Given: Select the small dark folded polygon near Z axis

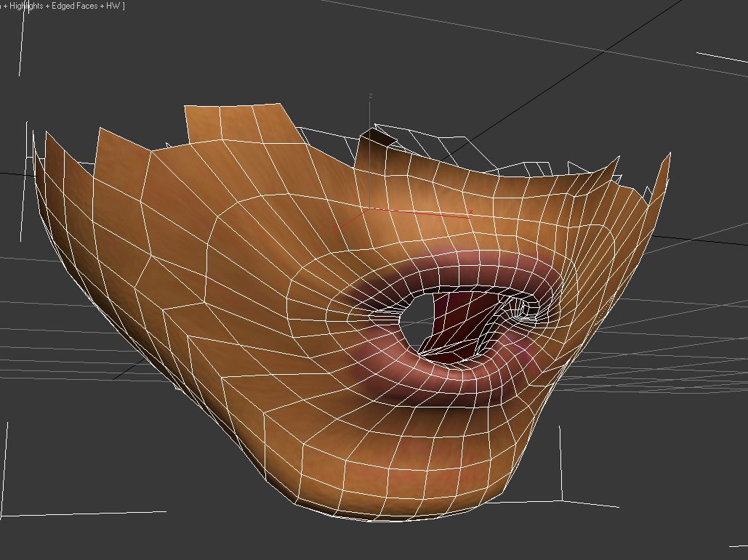Looking at the screenshot, I should [378, 138].
